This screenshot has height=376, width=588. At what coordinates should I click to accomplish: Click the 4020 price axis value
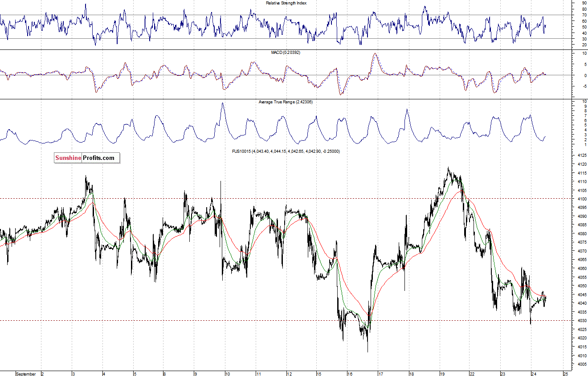(x=582, y=338)
